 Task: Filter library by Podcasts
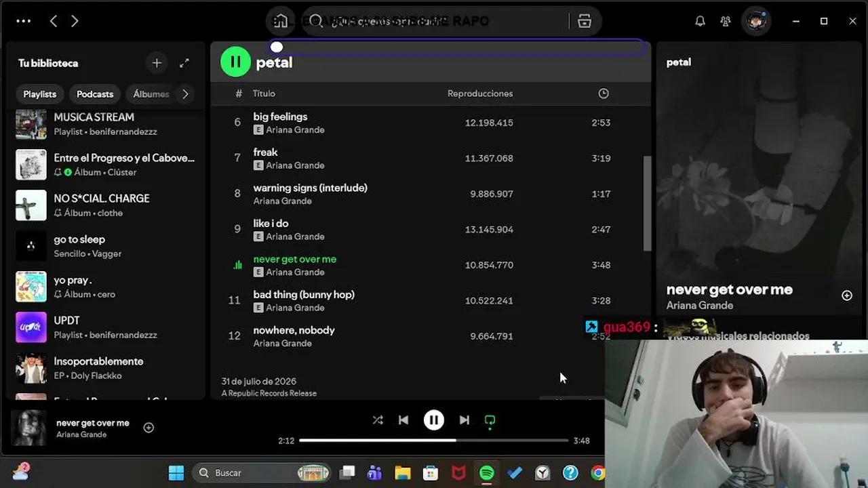pos(95,94)
